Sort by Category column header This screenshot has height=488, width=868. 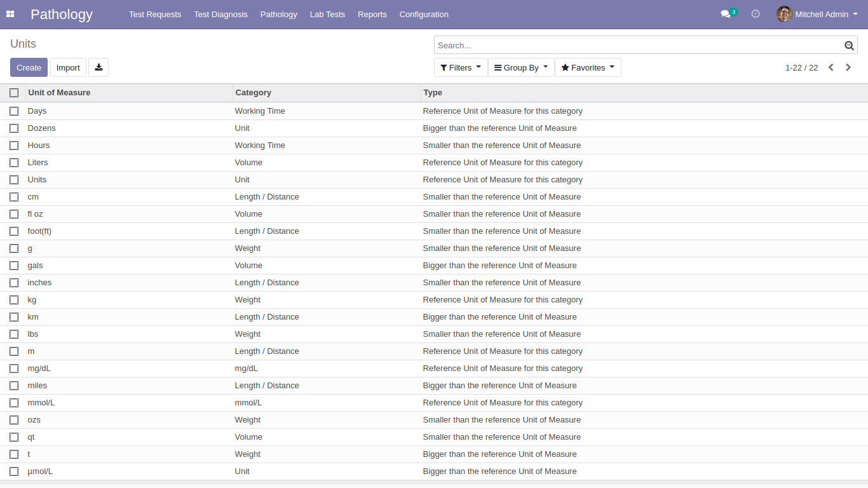pyautogui.click(x=254, y=93)
